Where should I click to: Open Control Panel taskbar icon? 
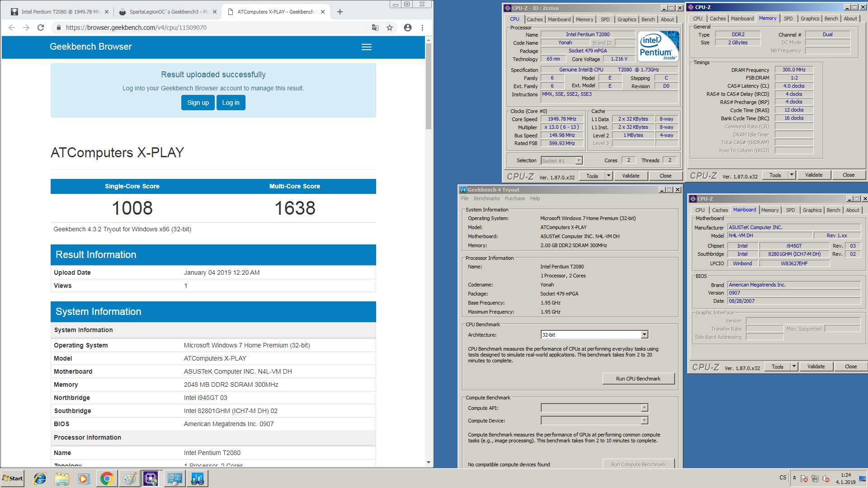click(x=175, y=479)
